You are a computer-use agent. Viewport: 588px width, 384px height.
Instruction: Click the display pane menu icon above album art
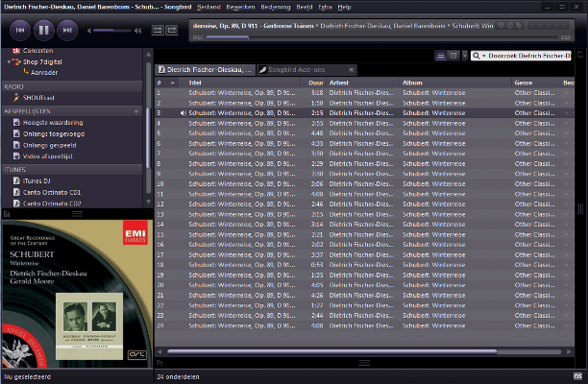7,214
